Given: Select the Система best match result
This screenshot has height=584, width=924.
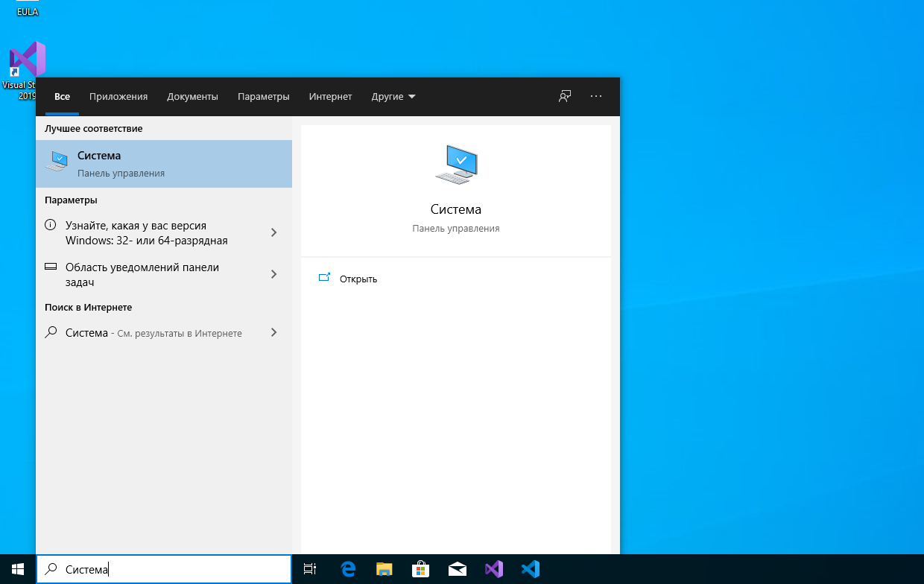Looking at the screenshot, I should click(x=164, y=164).
